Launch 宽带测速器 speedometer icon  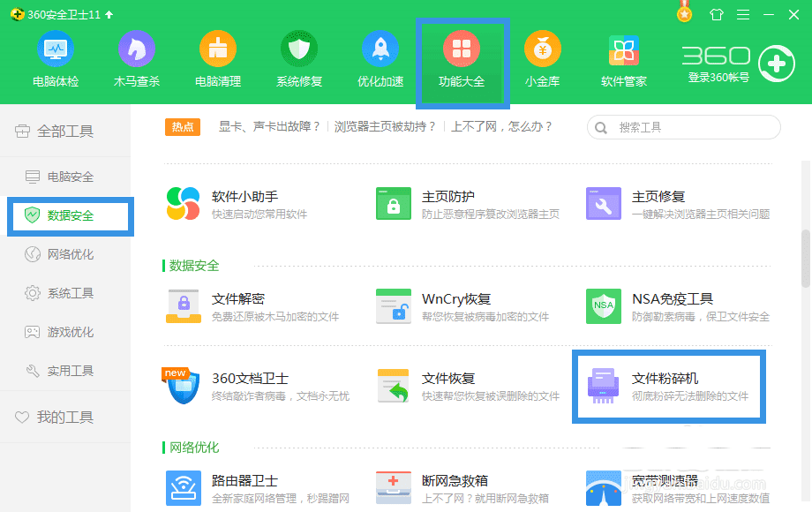pos(604,487)
